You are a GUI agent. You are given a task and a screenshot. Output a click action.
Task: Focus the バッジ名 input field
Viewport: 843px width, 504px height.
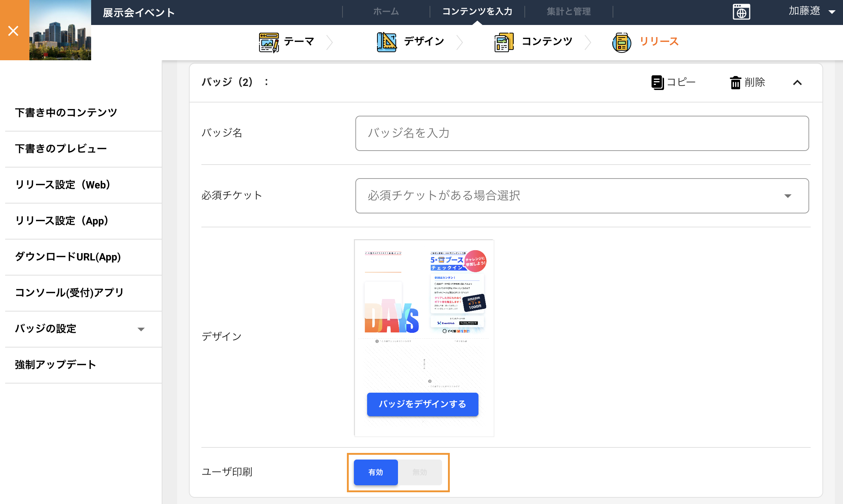click(x=582, y=133)
